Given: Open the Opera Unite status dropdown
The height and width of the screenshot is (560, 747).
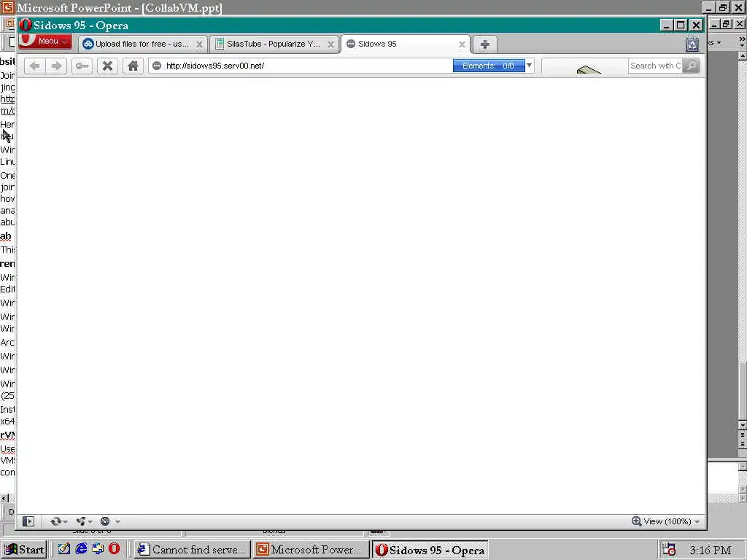Looking at the screenshot, I should (85, 521).
